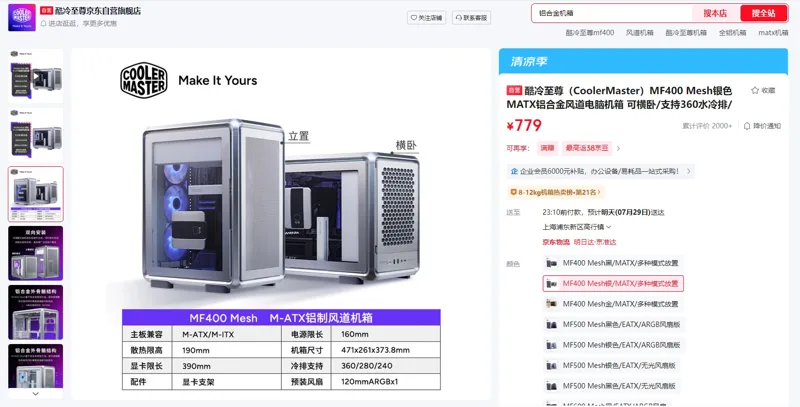The image size is (800, 407).
Task: Click the store name 酷冷至尊京东自营旗舰店
Action: pyautogui.click(x=98, y=11)
